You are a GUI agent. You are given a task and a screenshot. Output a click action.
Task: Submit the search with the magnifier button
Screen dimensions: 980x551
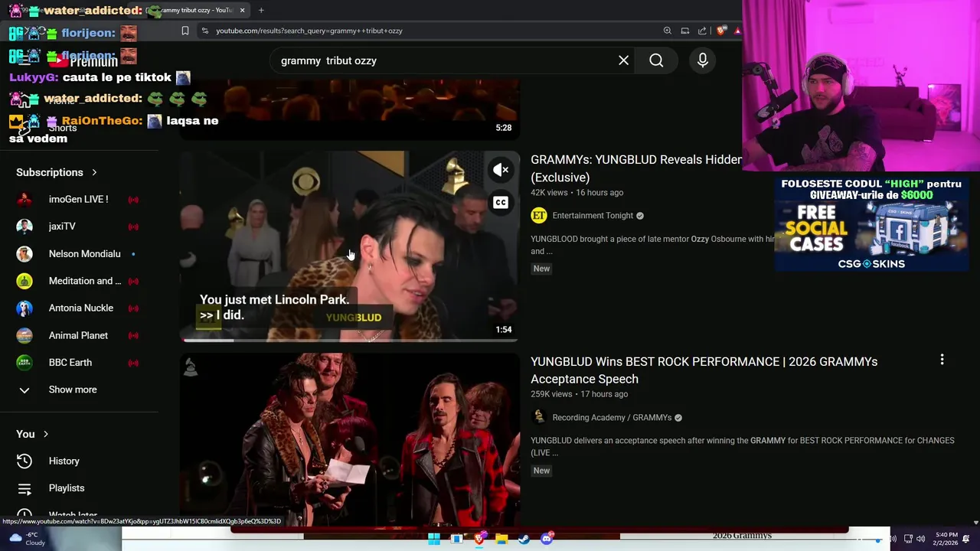pyautogui.click(x=656, y=60)
